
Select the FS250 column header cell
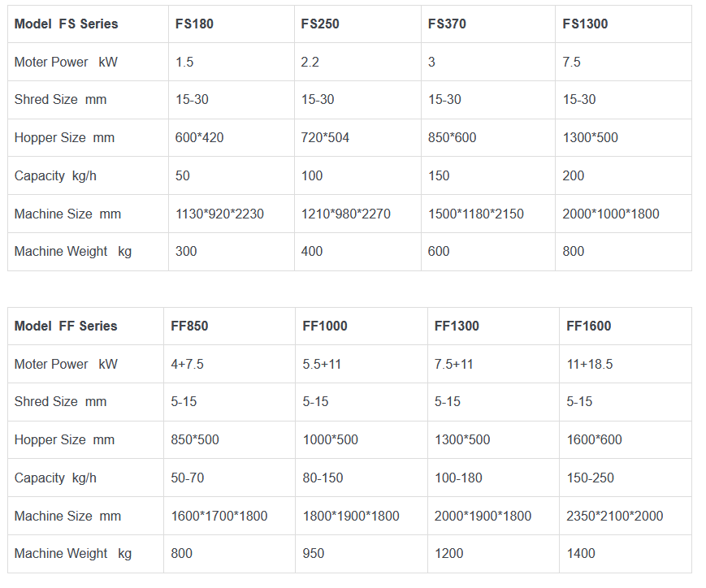tap(320, 24)
